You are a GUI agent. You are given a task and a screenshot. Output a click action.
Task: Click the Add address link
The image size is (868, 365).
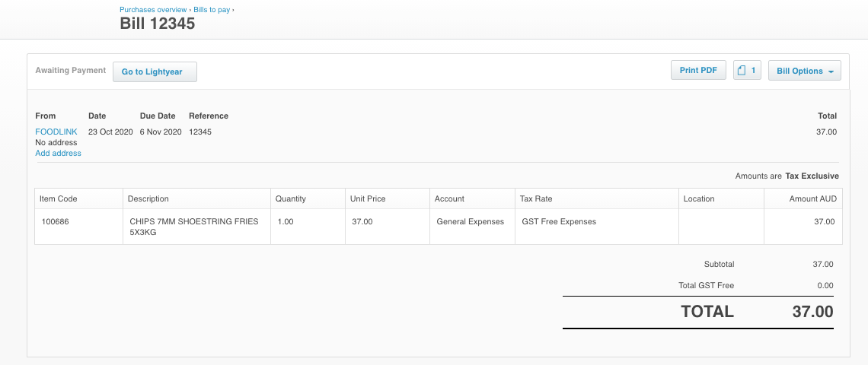(x=58, y=153)
